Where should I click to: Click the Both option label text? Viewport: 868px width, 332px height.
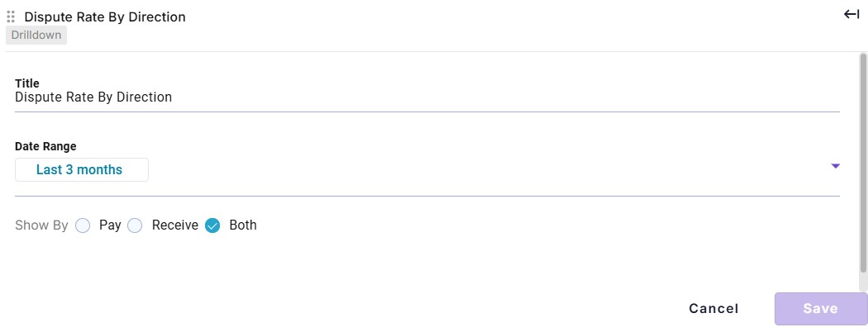point(243,225)
